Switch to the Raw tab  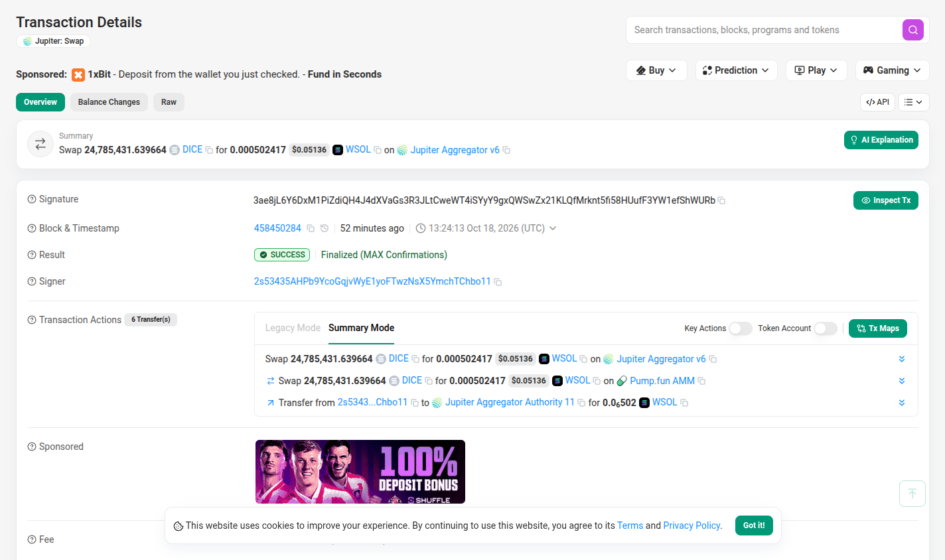click(169, 102)
